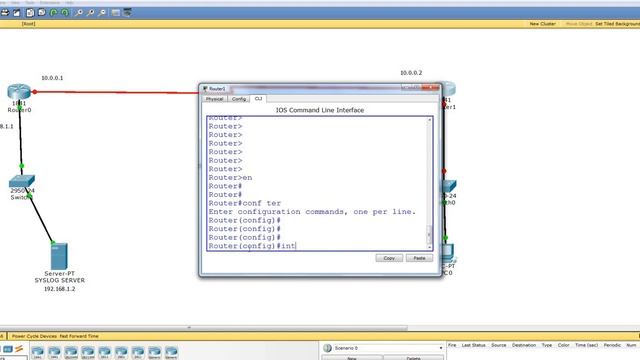Choose the second router model in device palette
Viewport: 640px width, 360px height.
(54, 352)
